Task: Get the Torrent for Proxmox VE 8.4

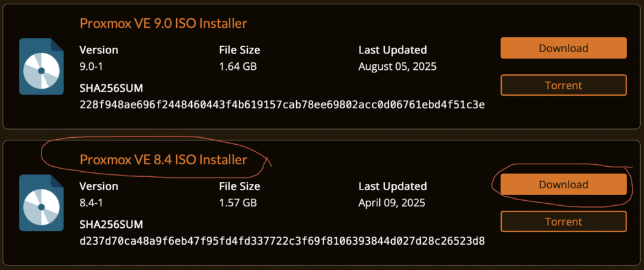Action: 563,222
